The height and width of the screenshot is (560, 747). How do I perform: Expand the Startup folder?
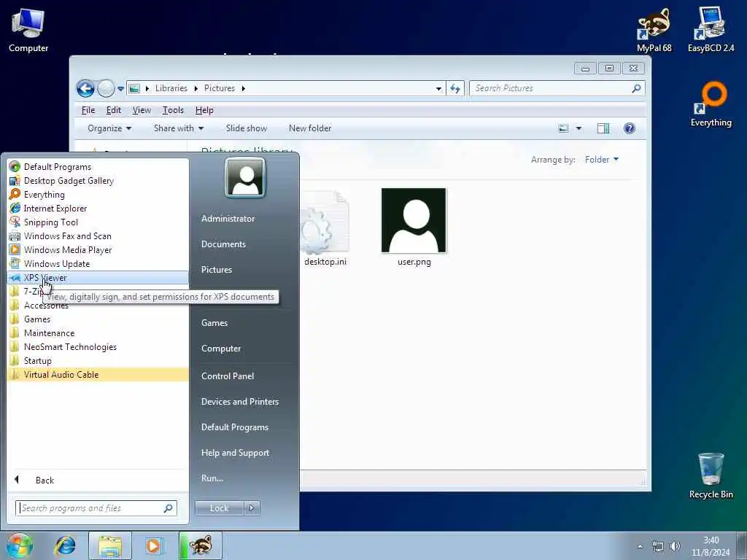98,360
